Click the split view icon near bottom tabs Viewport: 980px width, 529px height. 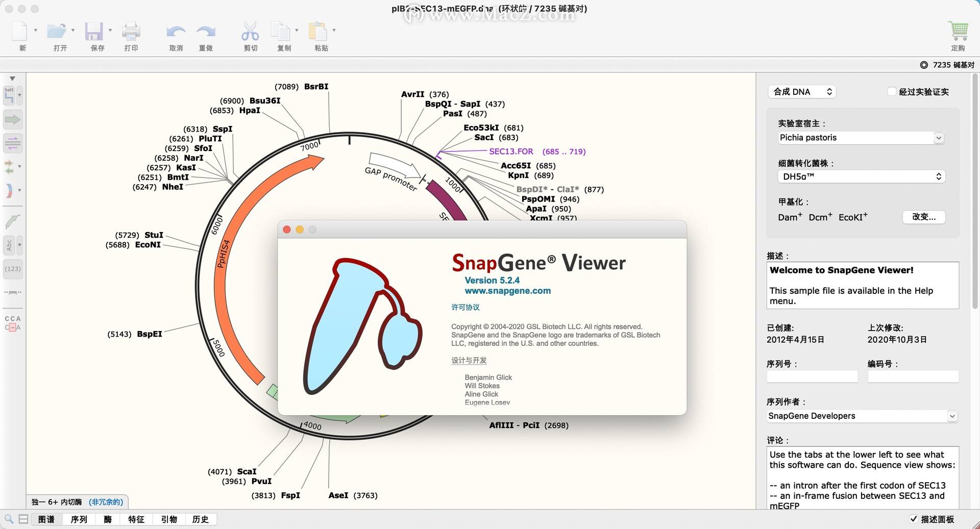[x=23, y=519]
